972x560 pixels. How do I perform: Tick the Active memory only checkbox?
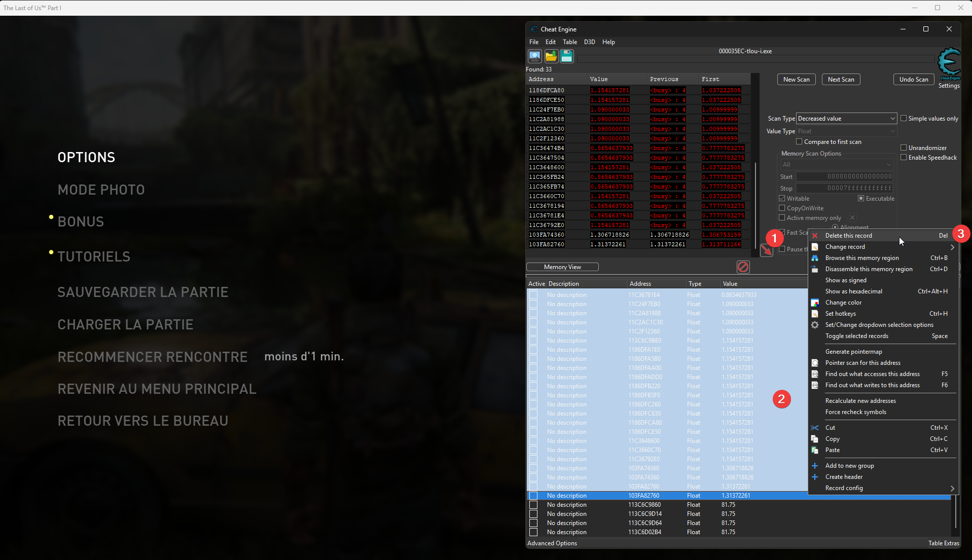point(782,218)
